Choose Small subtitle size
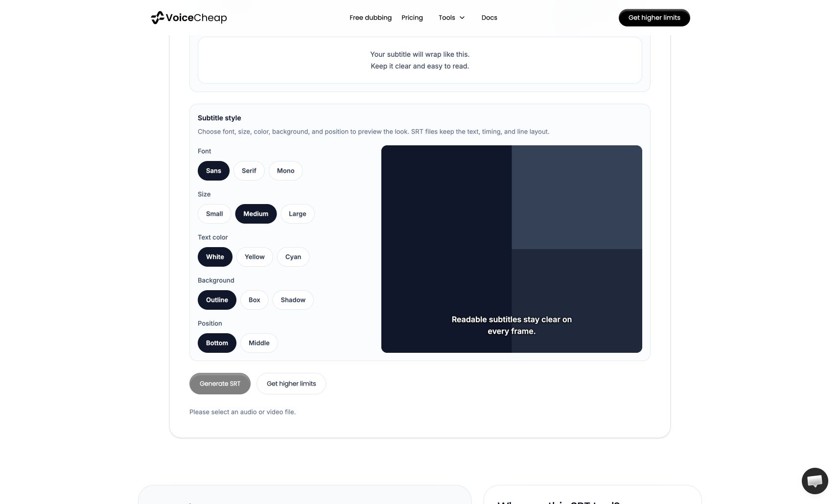The height and width of the screenshot is (504, 840). 214,214
